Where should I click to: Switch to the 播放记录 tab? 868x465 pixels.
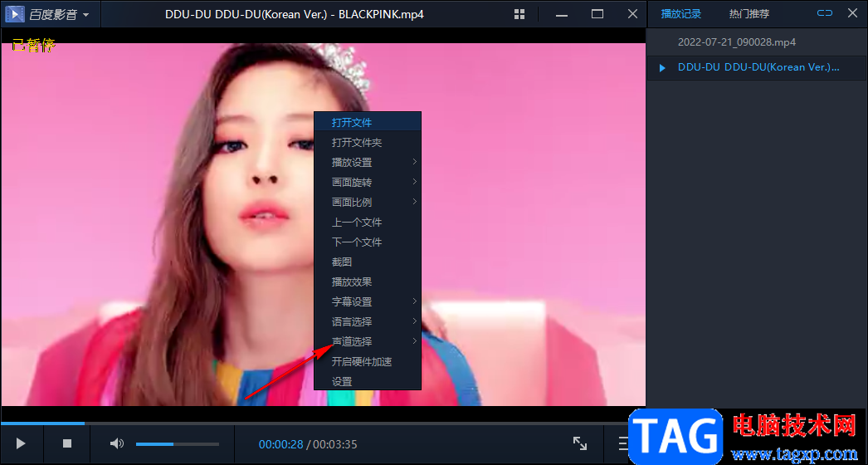click(681, 14)
